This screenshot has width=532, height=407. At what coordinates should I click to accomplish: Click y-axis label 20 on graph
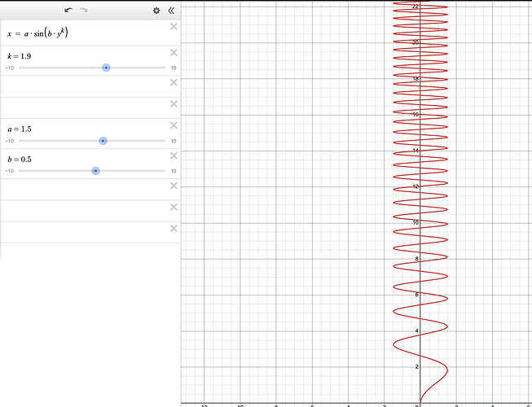(415, 42)
